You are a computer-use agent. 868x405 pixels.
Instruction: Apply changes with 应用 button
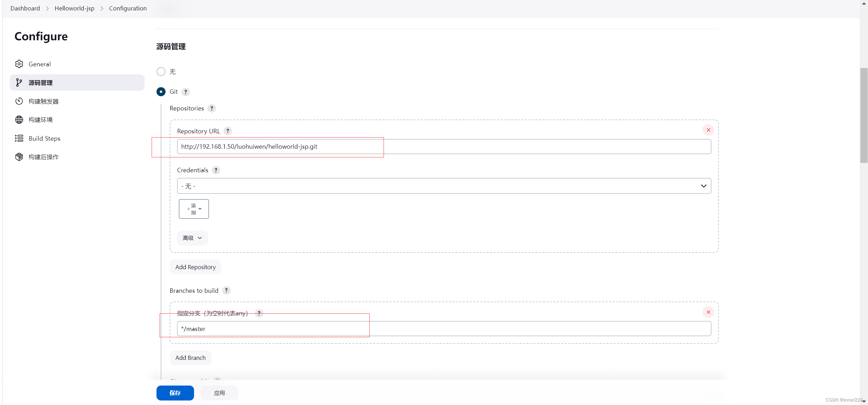219,393
